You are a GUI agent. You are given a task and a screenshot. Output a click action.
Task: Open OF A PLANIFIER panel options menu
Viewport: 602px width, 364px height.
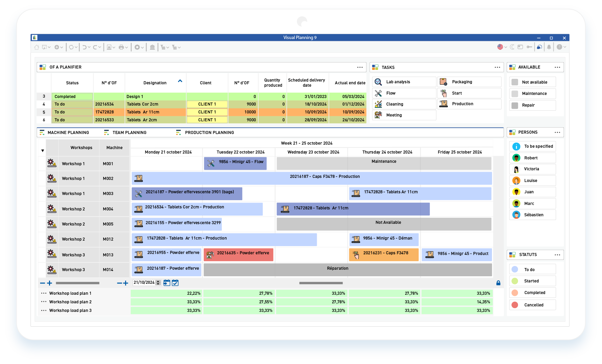pos(360,67)
